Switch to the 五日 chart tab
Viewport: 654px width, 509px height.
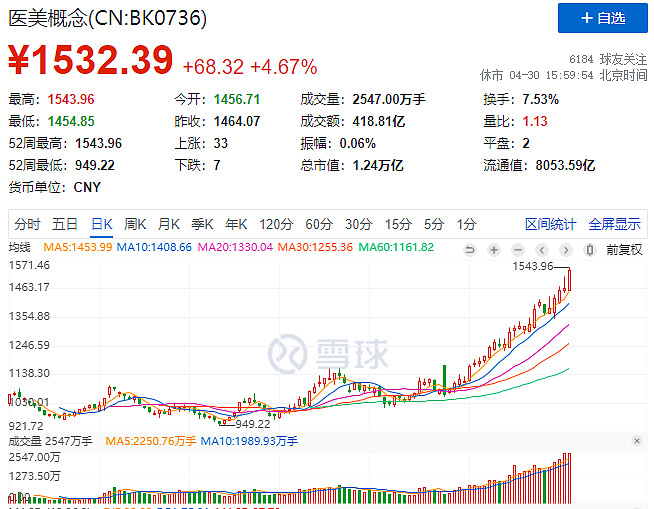tap(65, 224)
